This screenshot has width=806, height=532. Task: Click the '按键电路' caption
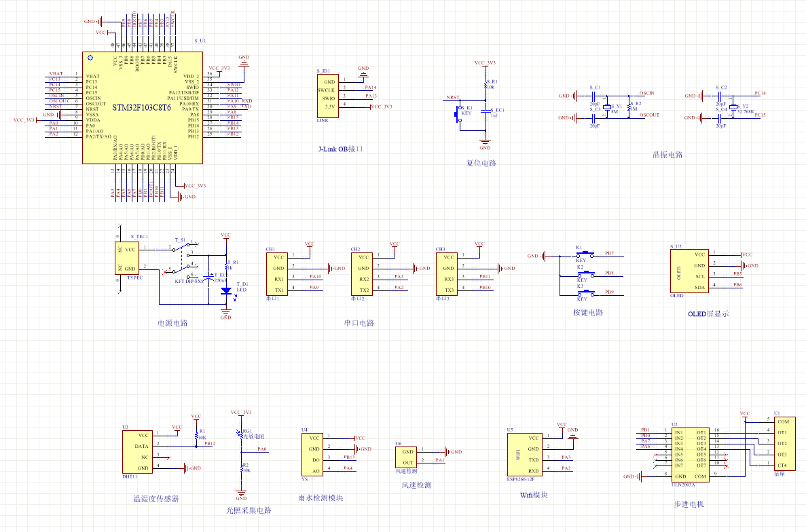pos(588,313)
